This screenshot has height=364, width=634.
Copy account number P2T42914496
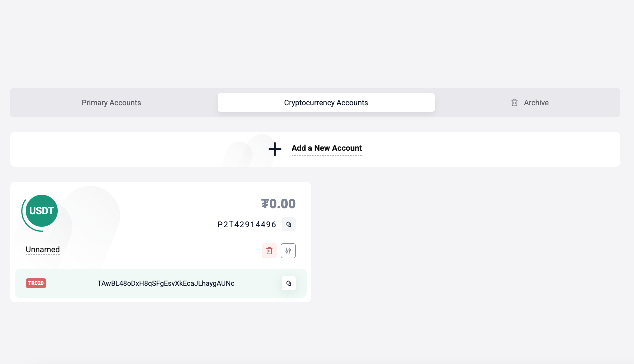click(289, 225)
